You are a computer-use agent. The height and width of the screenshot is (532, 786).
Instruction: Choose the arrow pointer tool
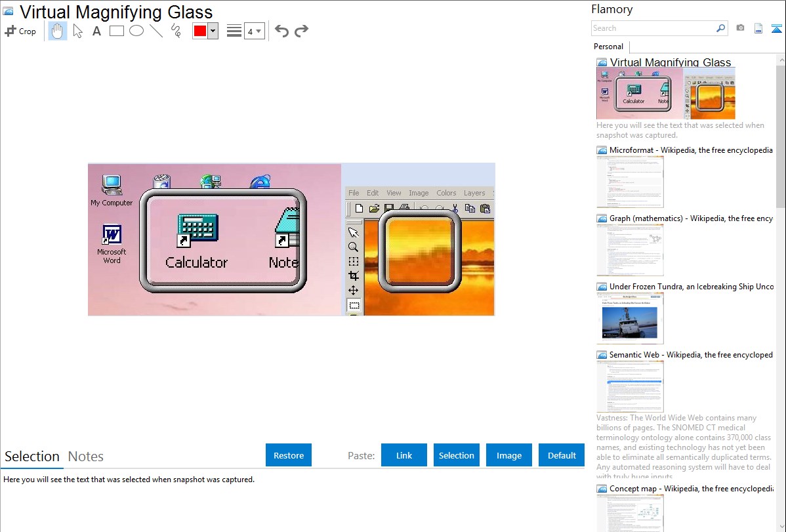pyautogui.click(x=77, y=31)
